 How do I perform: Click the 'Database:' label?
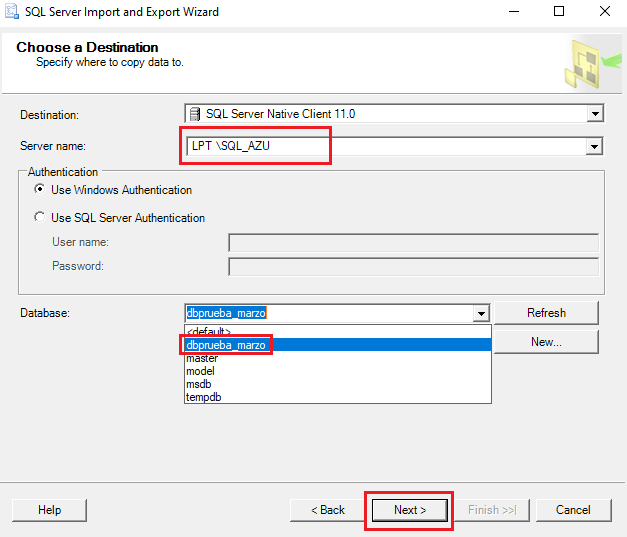pyautogui.click(x=45, y=313)
